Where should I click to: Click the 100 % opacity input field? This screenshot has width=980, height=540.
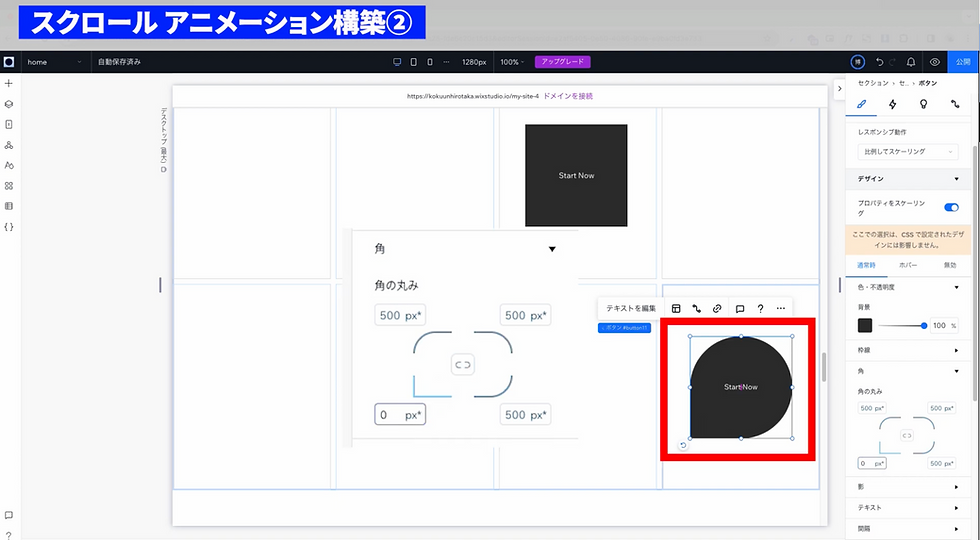pyautogui.click(x=945, y=326)
